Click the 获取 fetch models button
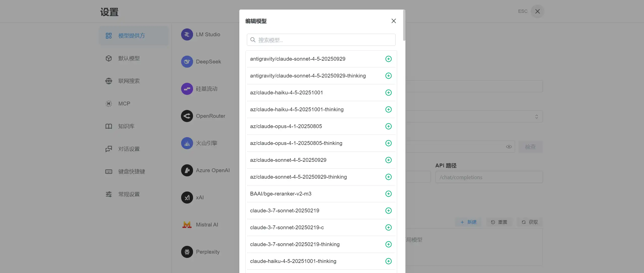The width and height of the screenshot is (644, 273). (530, 222)
